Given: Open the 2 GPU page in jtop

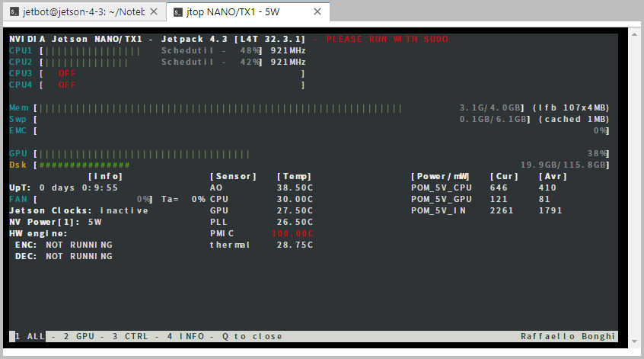Looking at the screenshot, I should (79, 336).
